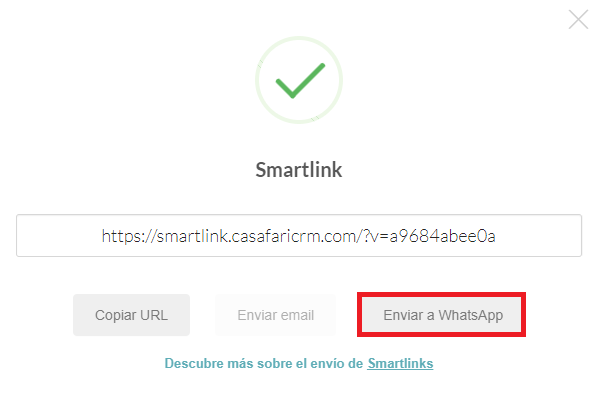This screenshot has height=408, width=598.
Task: Copy the link using Copiar URL
Action: pyautogui.click(x=131, y=315)
